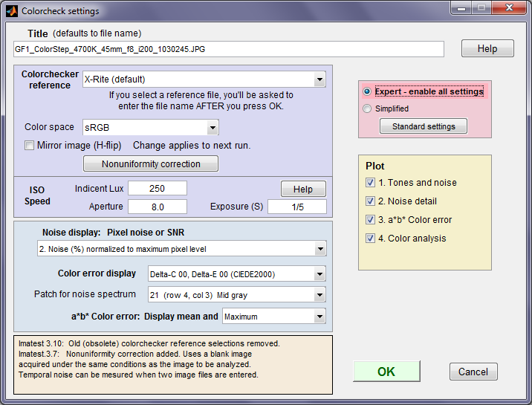Click the Standard settings button
532x405 pixels.
click(424, 126)
